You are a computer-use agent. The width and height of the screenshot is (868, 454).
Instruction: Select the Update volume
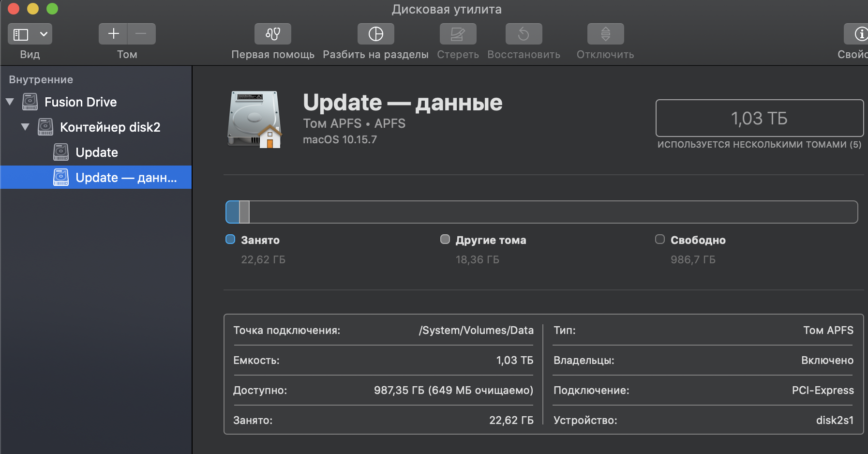tap(97, 152)
